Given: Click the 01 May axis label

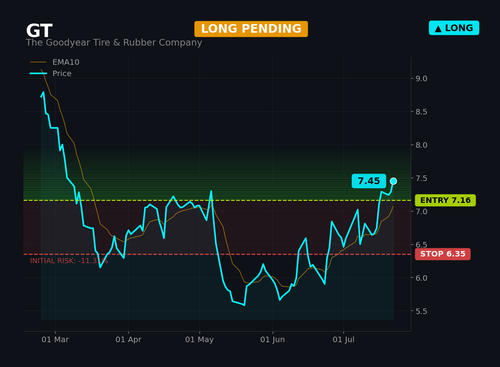Looking at the screenshot, I should (x=199, y=340).
